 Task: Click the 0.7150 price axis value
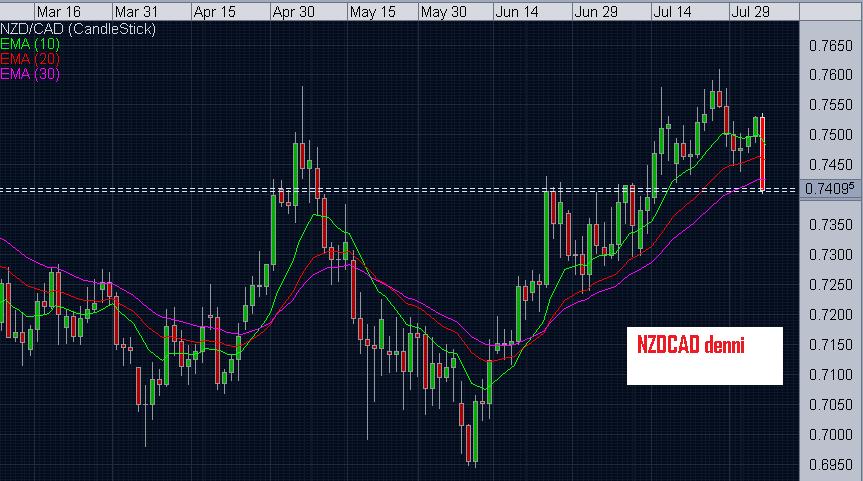831,345
